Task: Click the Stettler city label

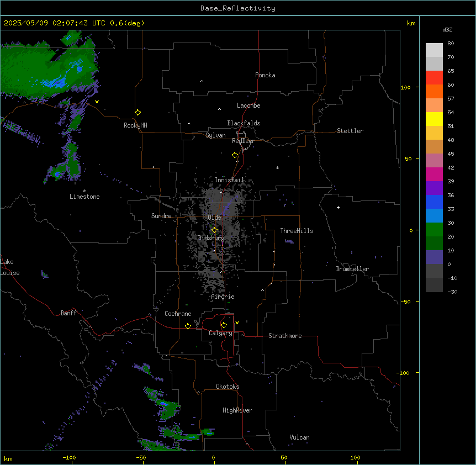Action: coord(350,131)
